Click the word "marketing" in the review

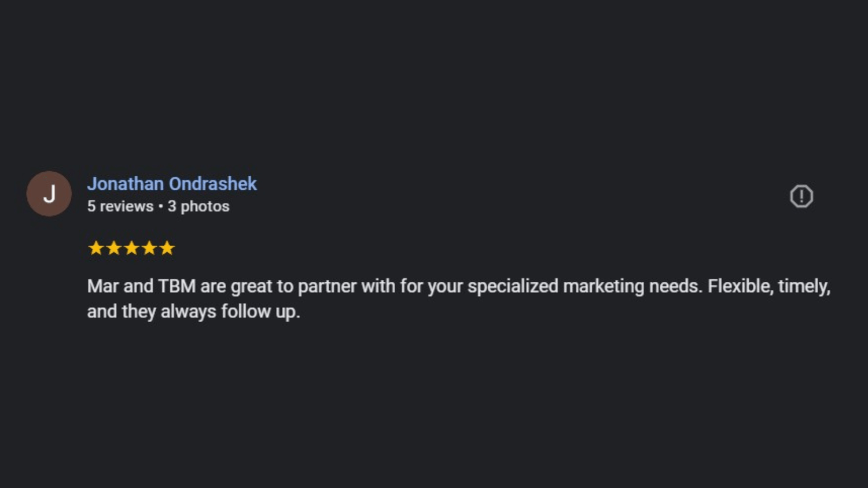(x=603, y=286)
